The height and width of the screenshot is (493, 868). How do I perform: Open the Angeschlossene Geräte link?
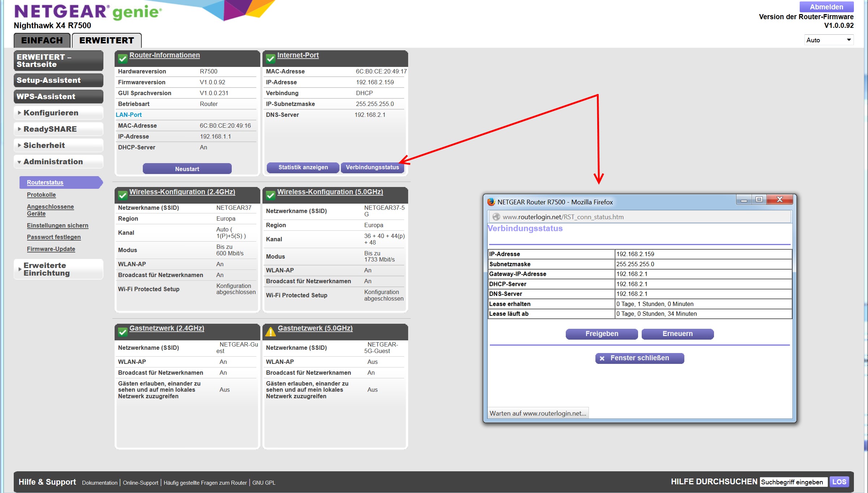tap(50, 210)
